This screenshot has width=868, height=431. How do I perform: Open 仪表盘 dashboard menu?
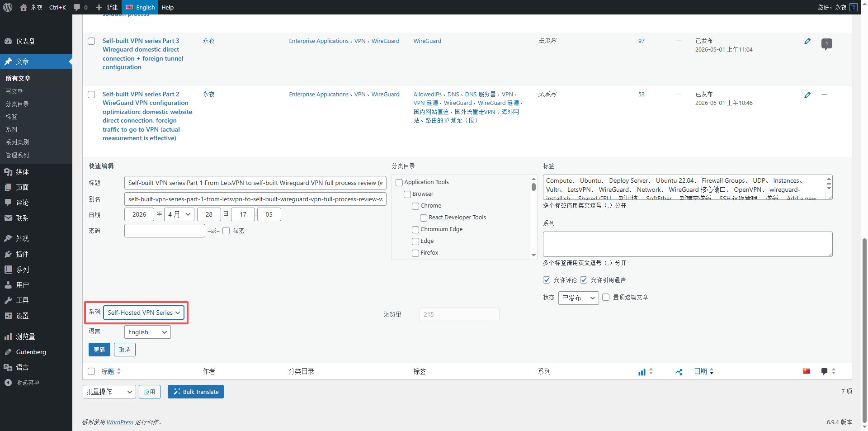click(36, 41)
